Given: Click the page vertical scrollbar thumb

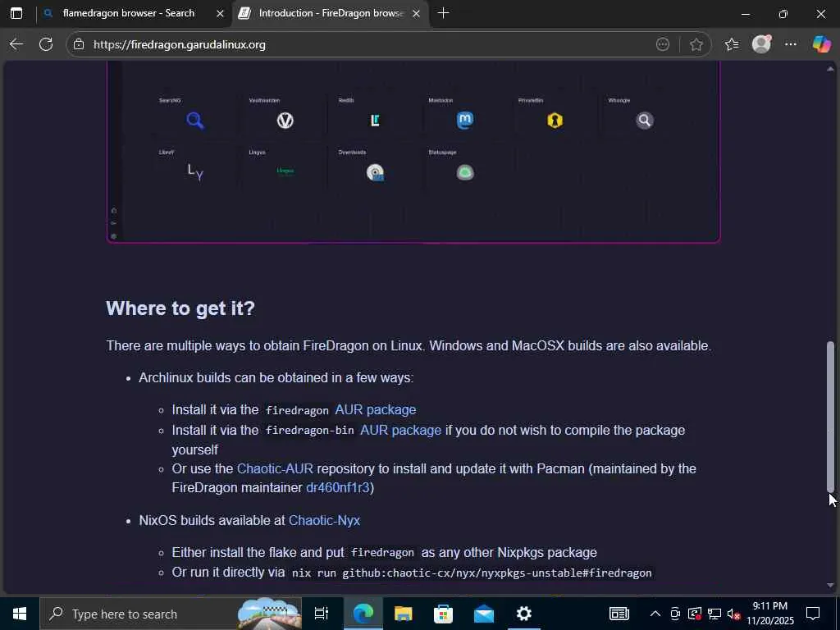Looking at the screenshot, I should (830, 416).
